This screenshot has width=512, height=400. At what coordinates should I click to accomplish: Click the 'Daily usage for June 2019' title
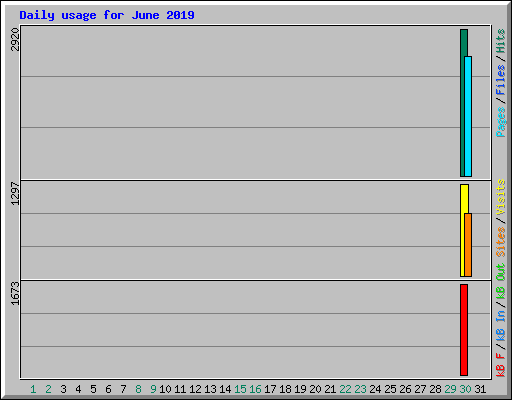point(107,15)
